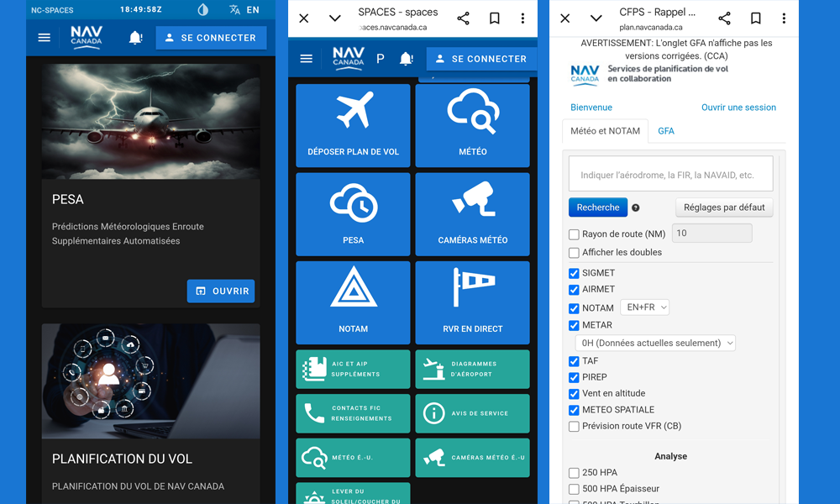Uncheck SIGMET checkbox
This screenshot has height=504, width=840.
(574, 273)
